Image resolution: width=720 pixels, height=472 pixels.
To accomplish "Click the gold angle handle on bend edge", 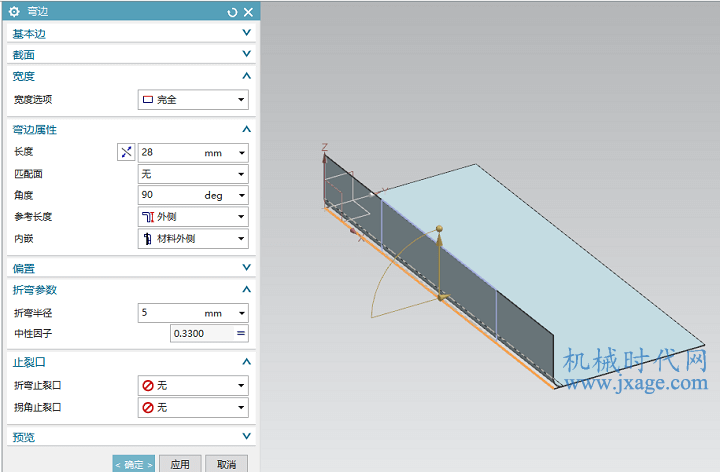I will (442, 298).
